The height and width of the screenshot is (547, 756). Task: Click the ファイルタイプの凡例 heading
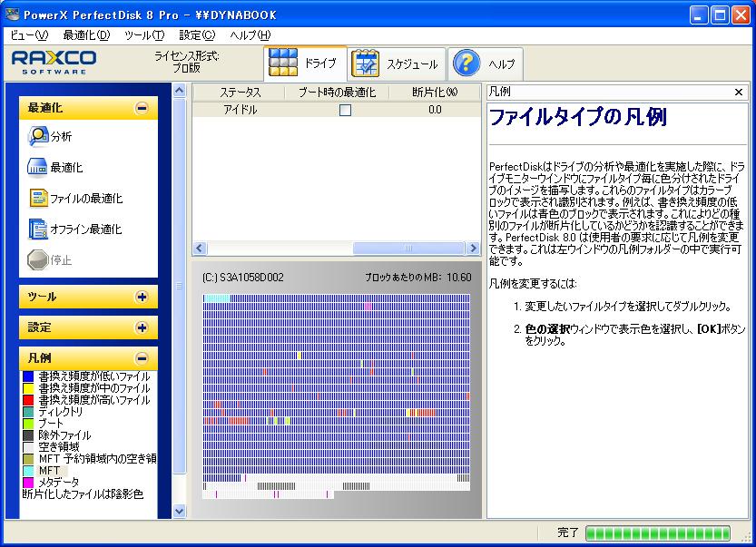577,117
